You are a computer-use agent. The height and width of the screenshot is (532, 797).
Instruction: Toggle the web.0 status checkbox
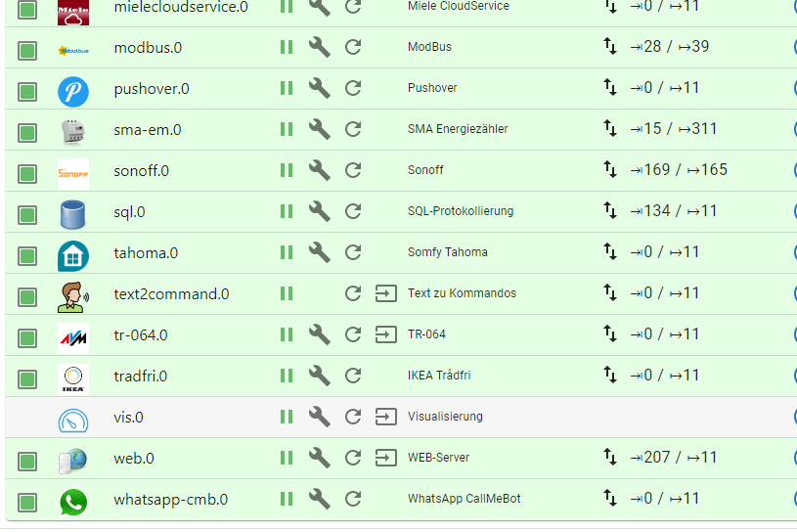(x=27, y=459)
